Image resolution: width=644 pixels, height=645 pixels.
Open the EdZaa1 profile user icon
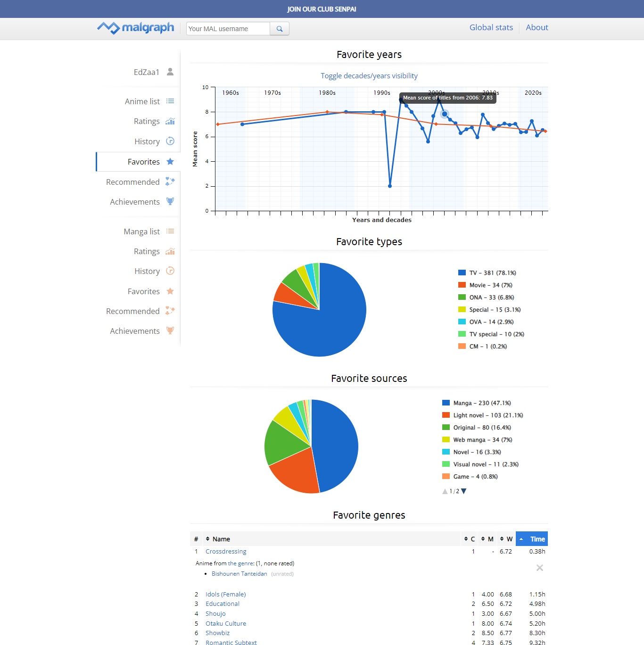(170, 72)
